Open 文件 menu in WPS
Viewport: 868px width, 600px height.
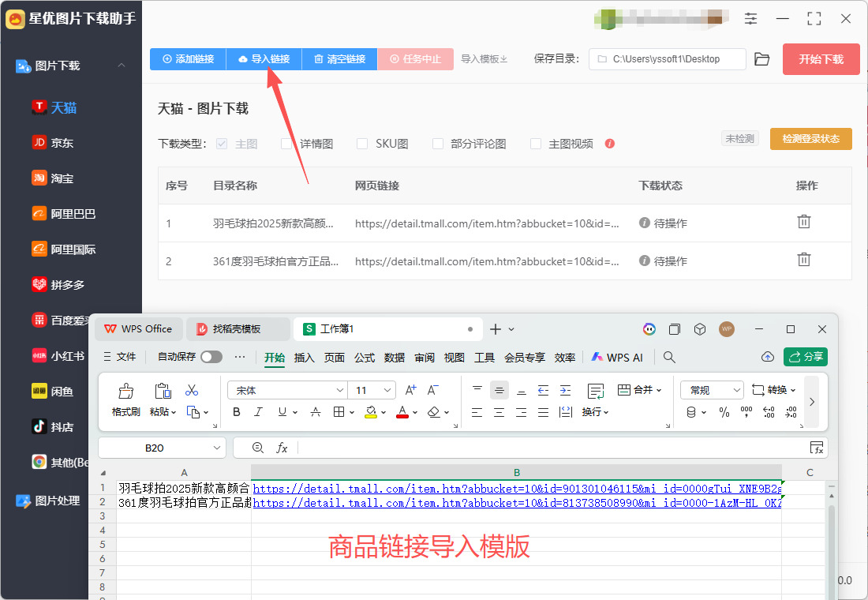click(x=120, y=358)
